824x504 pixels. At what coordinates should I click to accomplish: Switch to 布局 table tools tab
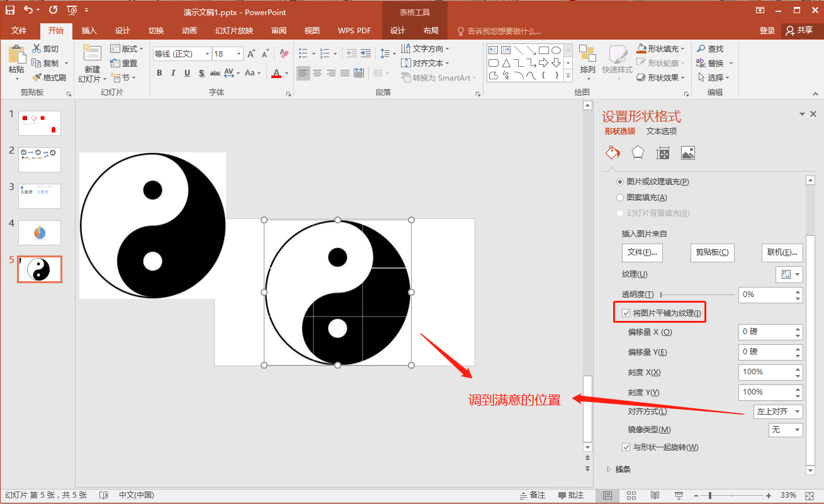[x=431, y=31]
